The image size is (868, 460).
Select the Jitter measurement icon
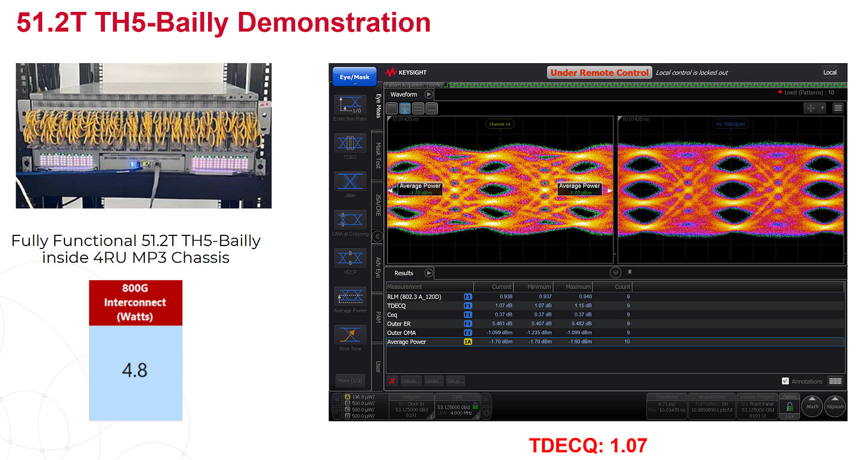pos(350,182)
